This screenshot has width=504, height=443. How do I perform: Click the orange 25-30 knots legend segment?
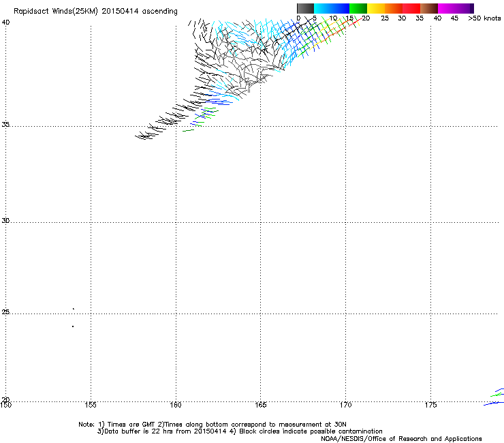(x=394, y=8)
